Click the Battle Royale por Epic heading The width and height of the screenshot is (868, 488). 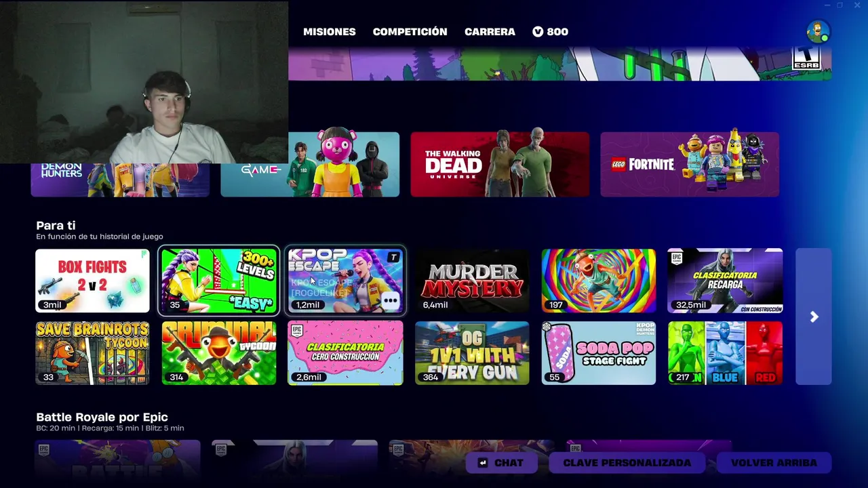[x=102, y=417]
